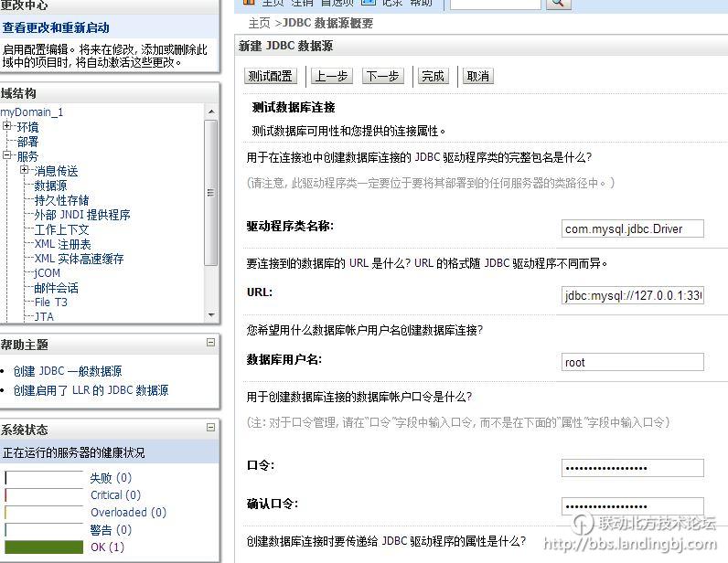
Task: Click the 新建 JDBC 数据源 title
Action: [286, 46]
